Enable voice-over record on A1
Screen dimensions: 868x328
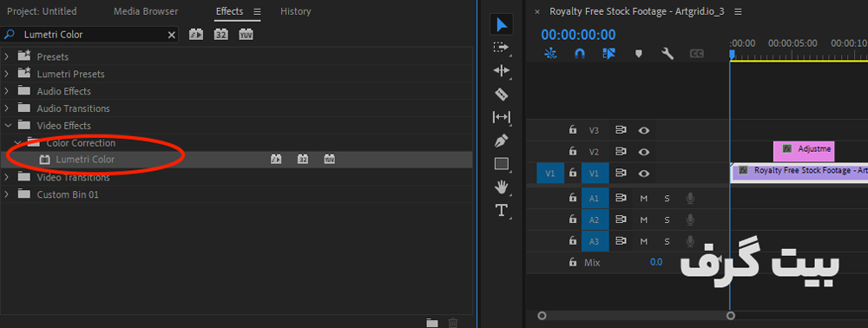[x=690, y=198]
